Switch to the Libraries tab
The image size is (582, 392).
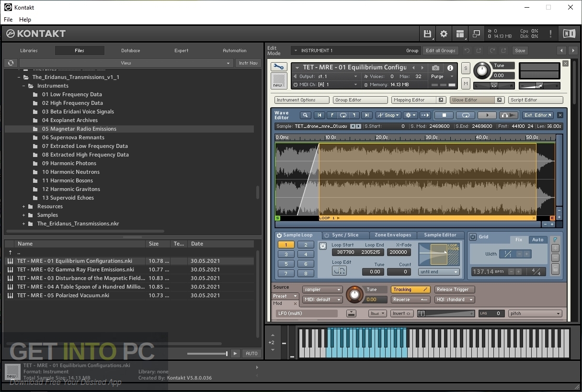pyautogui.click(x=29, y=50)
